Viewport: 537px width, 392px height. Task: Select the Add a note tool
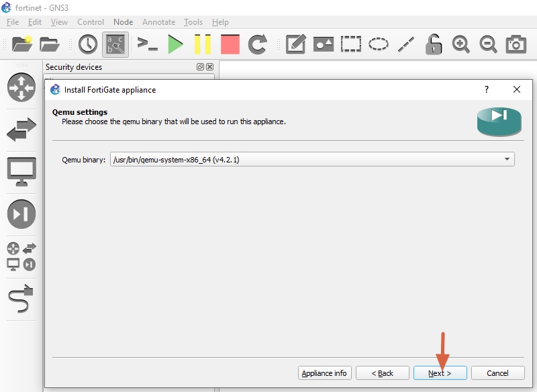coord(295,44)
